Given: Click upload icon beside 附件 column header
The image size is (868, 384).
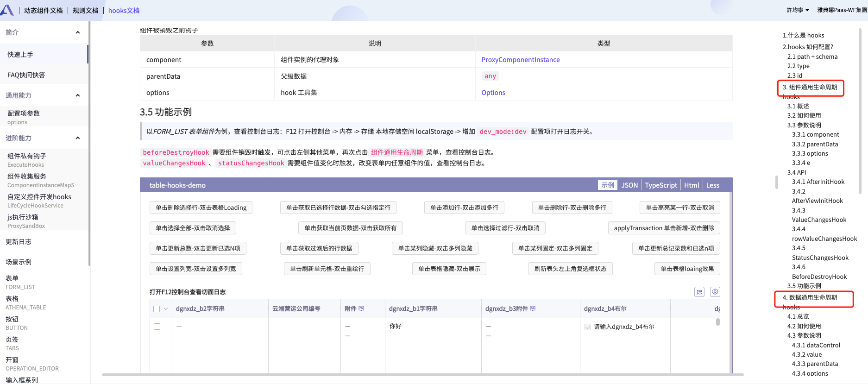Looking at the screenshot, I should click(x=361, y=308).
